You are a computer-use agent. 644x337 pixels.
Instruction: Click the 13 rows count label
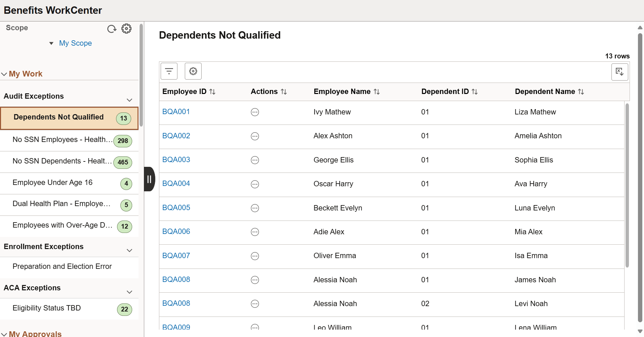[617, 56]
